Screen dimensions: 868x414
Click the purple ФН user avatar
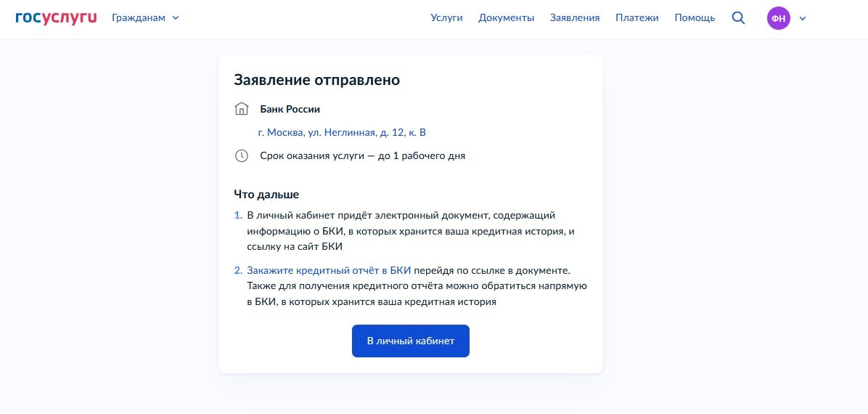(x=778, y=19)
